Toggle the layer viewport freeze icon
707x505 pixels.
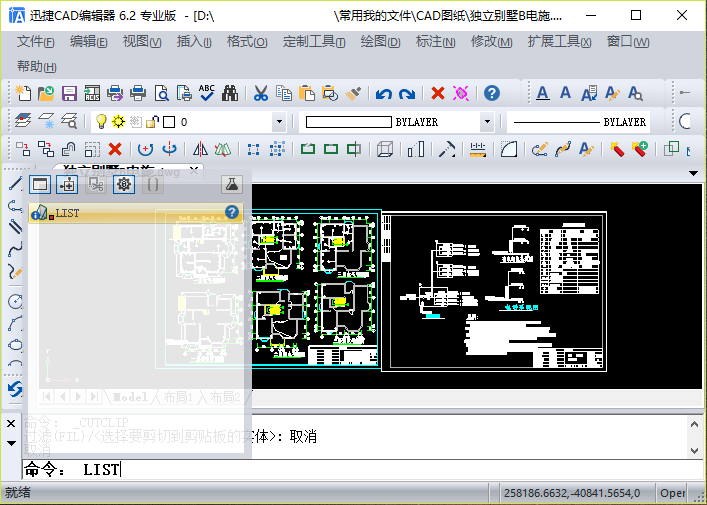coord(135,122)
